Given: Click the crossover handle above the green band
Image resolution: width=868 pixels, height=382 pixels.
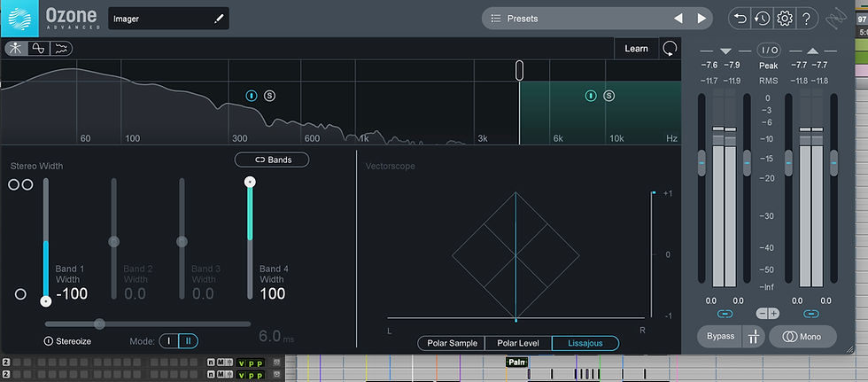Looking at the screenshot, I should 519,70.
